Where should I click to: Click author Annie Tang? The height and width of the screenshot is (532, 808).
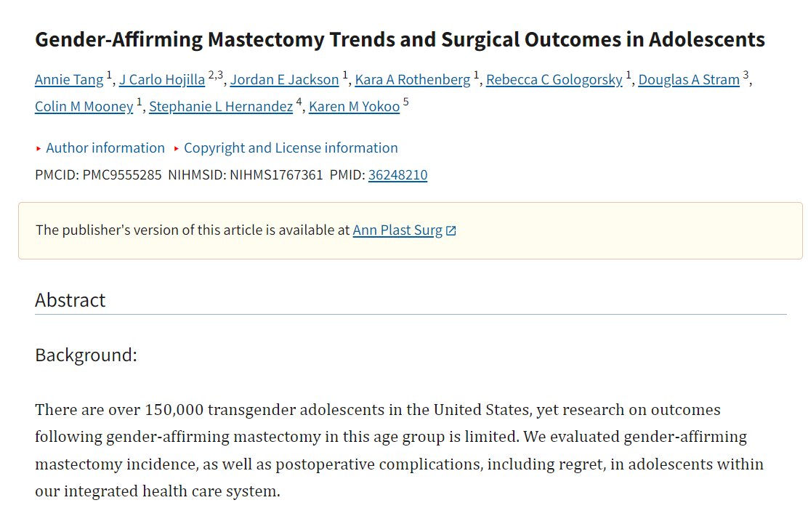coord(70,80)
